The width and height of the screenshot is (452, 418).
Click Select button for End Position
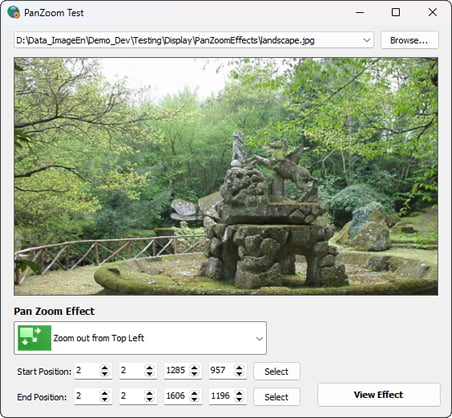(277, 397)
